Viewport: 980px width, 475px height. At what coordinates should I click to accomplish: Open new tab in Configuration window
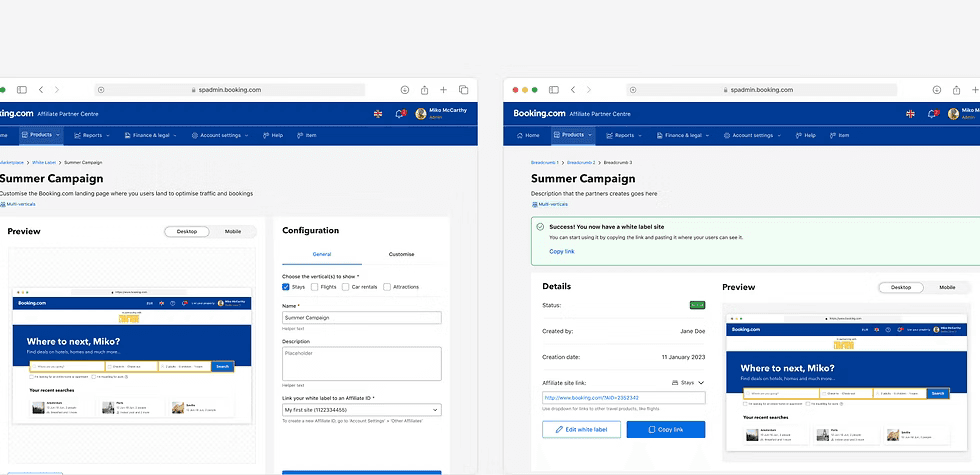[444, 90]
